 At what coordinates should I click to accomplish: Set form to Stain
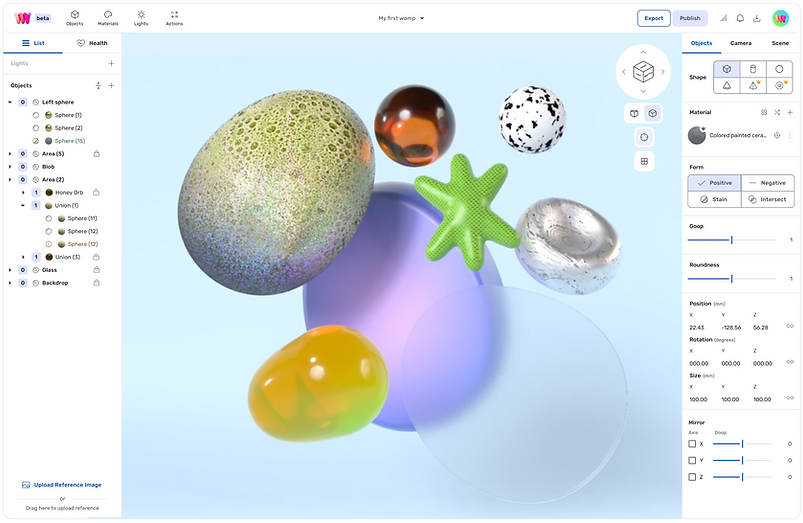[x=714, y=199]
